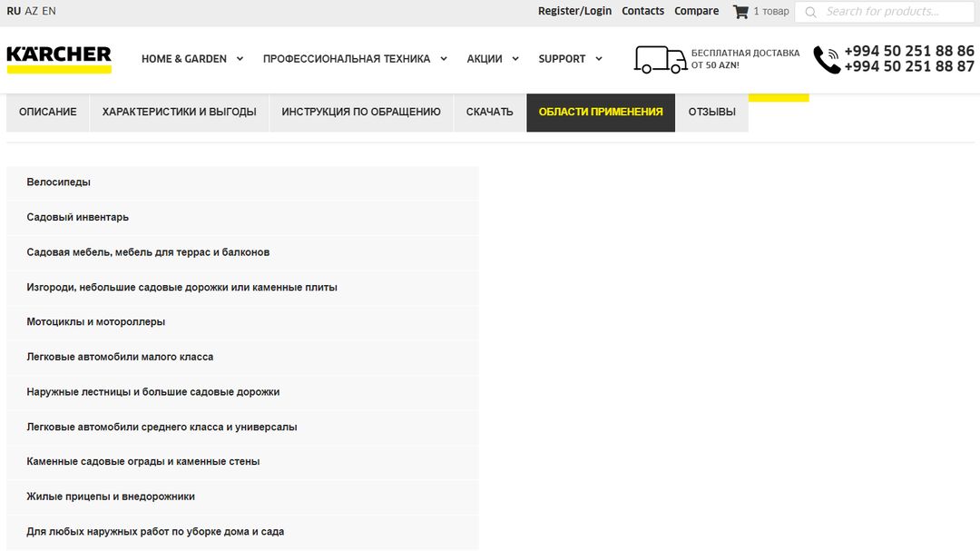The width and height of the screenshot is (980, 551).
Task: Select 'Легковые автомобили малого класса' row
Action: point(242,357)
